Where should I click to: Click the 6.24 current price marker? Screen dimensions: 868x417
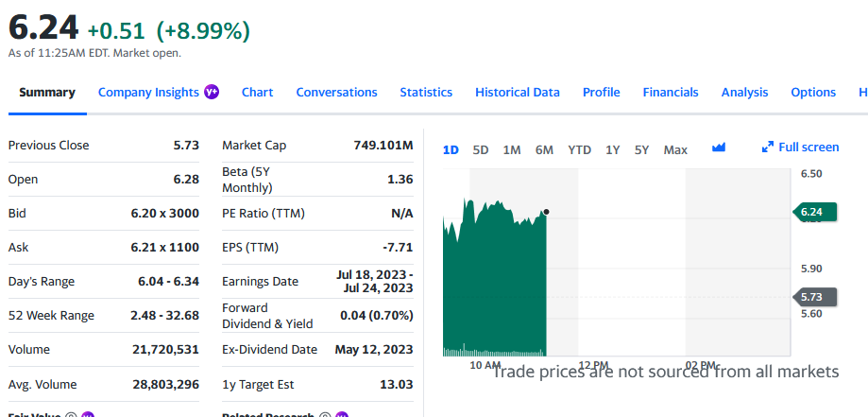(x=815, y=212)
